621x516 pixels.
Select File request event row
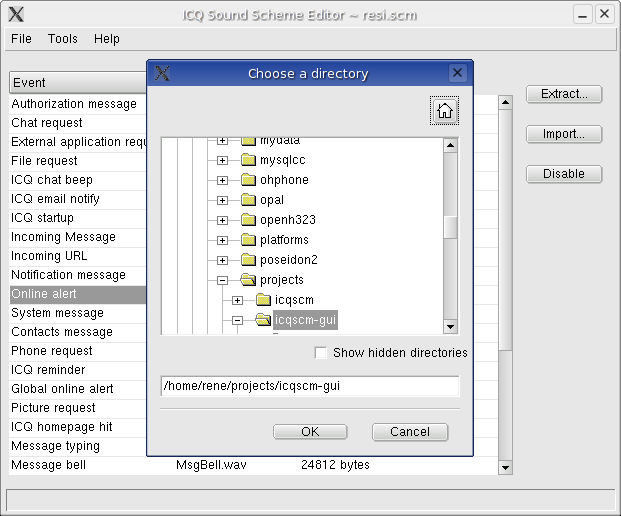tap(78, 161)
